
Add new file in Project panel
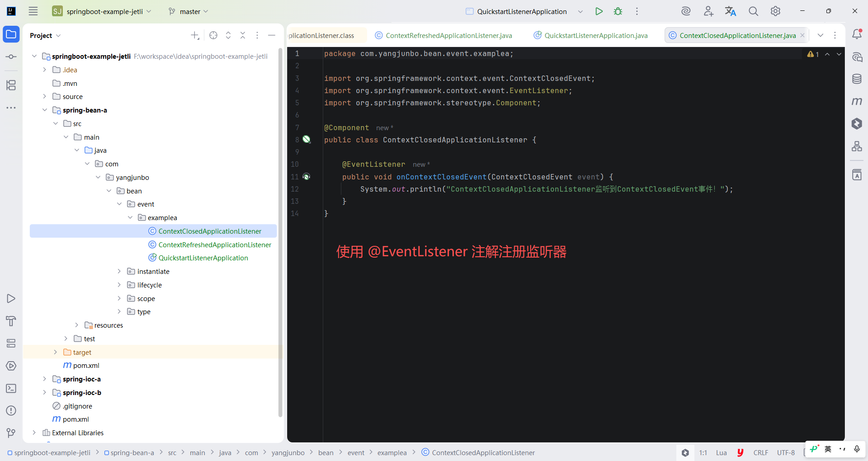pyautogui.click(x=195, y=35)
